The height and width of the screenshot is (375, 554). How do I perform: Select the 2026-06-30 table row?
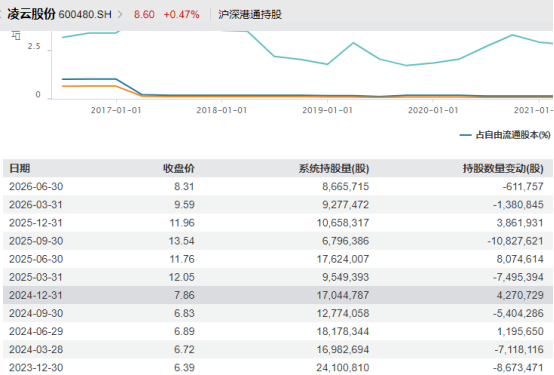pos(278,186)
